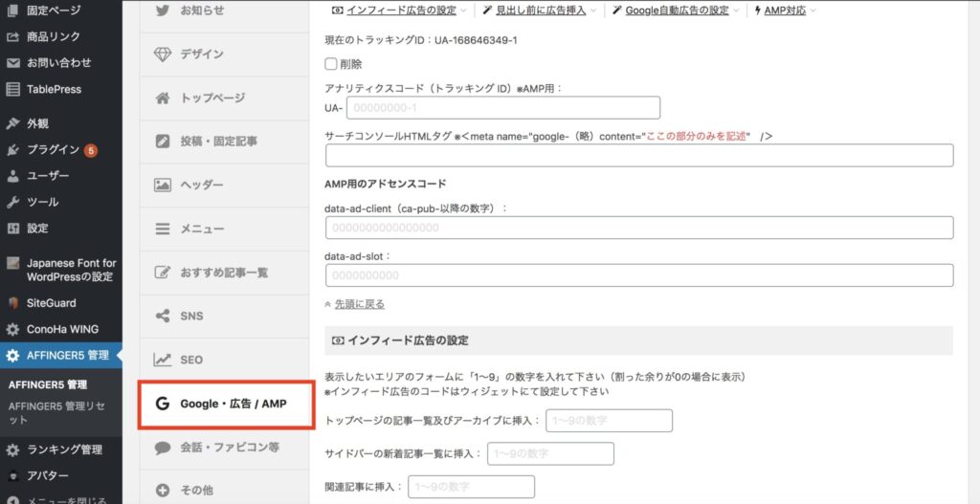Image resolution: width=980 pixels, height=504 pixels.
Task: Open the その他 settings tab
Action: pos(224,491)
